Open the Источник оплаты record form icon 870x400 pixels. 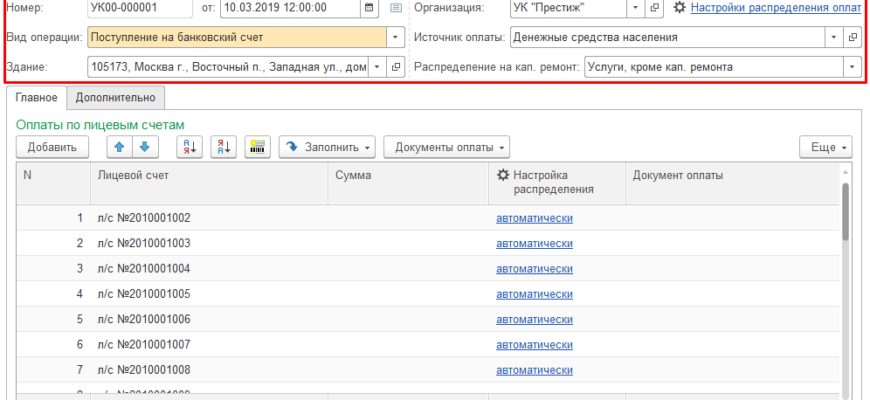pos(853,38)
